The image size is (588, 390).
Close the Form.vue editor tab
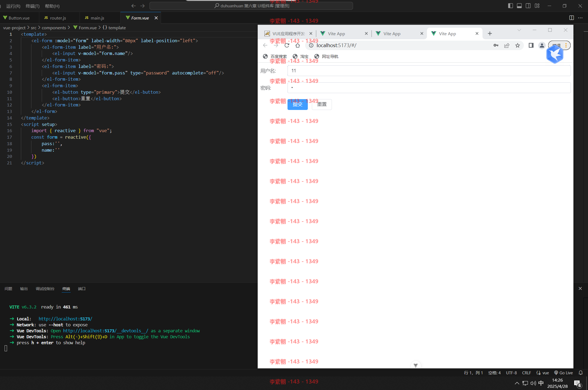pyautogui.click(x=156, y=18)
